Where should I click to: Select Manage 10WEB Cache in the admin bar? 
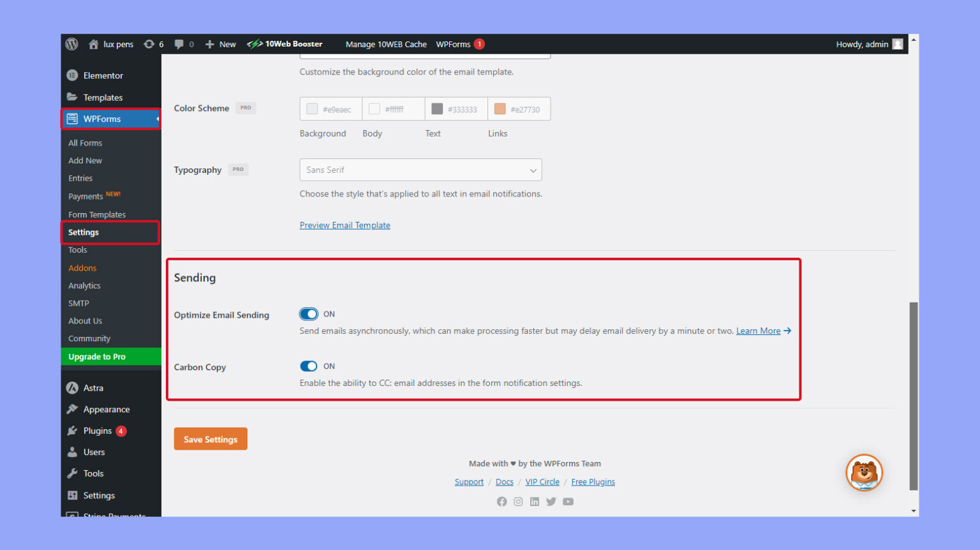pos(385,44)
